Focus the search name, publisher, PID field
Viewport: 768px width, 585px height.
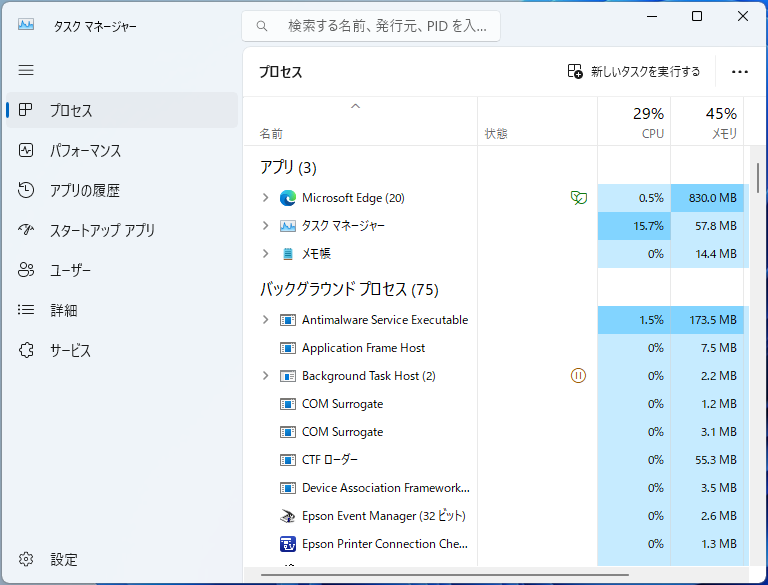point(371,26)
